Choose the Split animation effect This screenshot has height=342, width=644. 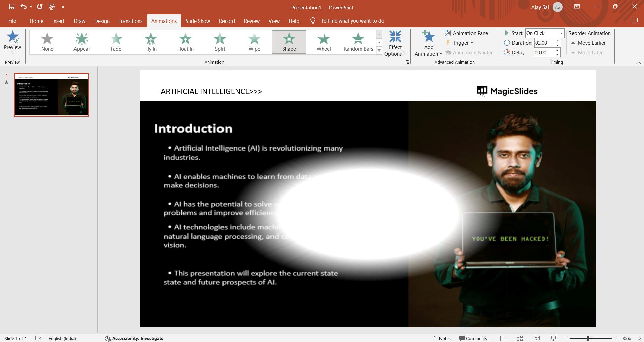point(220,42)
